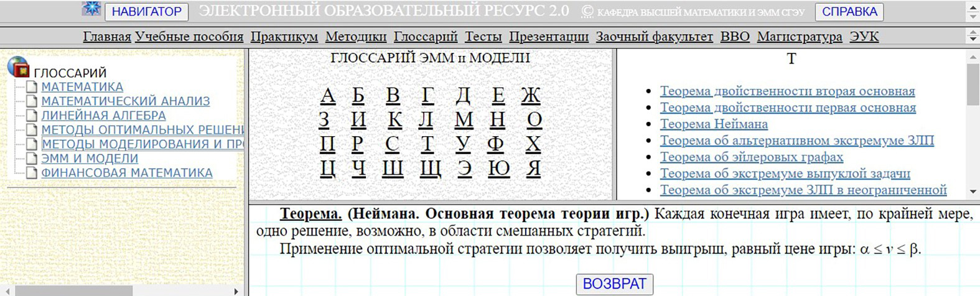Click scroll-down arrow of the theorem list
The height and width of the screenshot is (296, 980).
pyautogui.click(x=973, y=192)
